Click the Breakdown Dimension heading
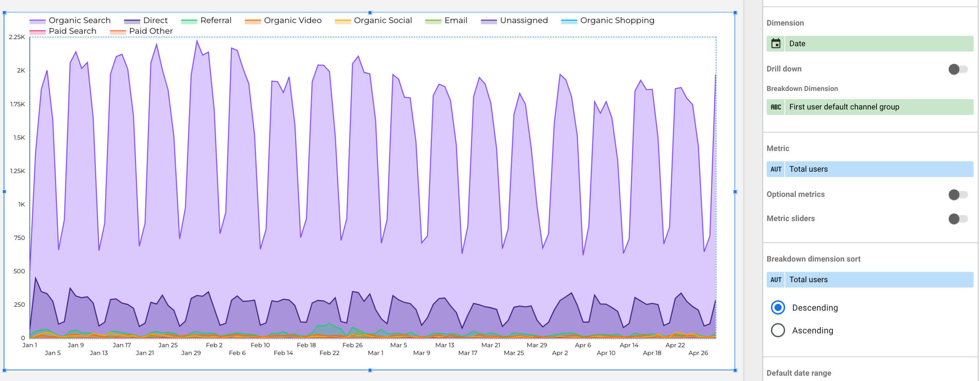Image resolution: width=980 pixels, height=381 pixels. coord(802,88)
